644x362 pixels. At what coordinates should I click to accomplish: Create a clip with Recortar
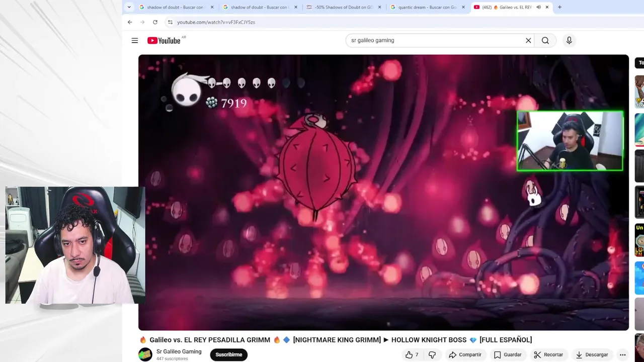pyautogui.click(x=548, y=354)
